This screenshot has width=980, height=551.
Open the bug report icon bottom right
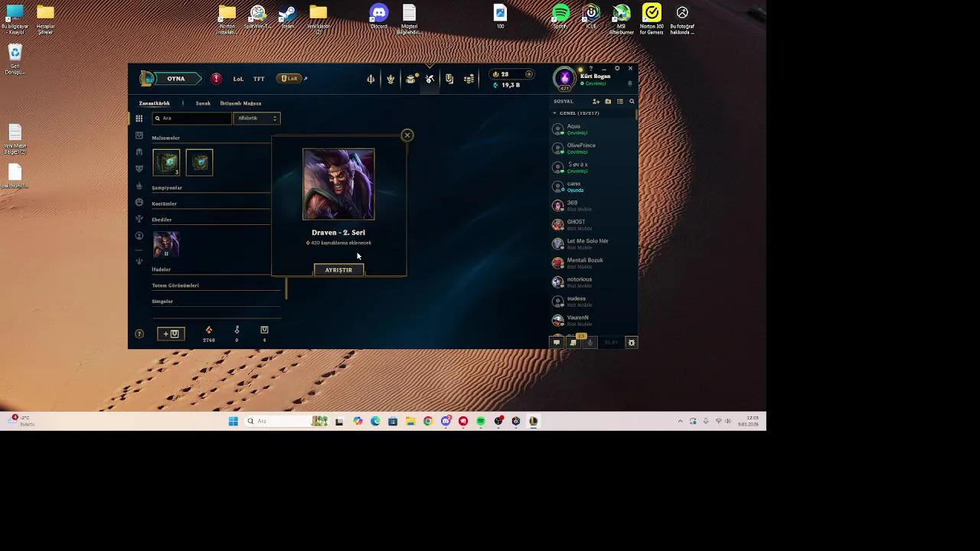tap(632, 343)
